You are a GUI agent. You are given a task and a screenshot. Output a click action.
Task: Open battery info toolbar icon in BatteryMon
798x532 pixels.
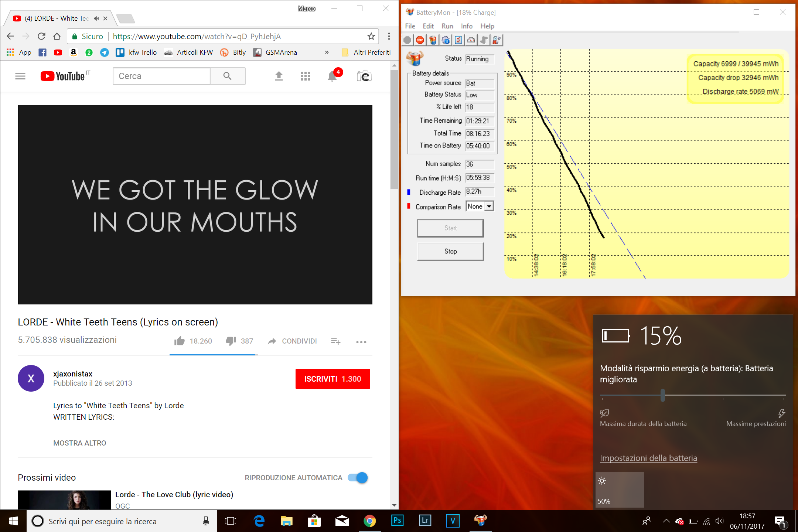pyautogui.click(x=433, y=40)
